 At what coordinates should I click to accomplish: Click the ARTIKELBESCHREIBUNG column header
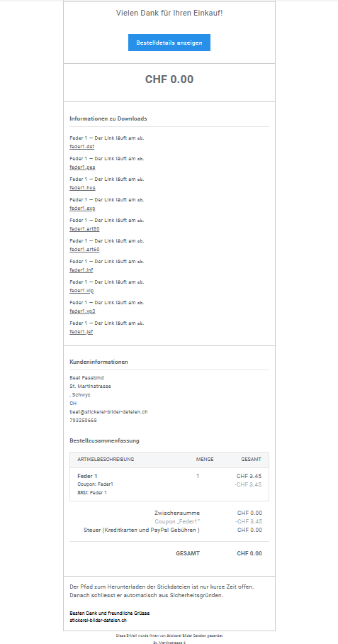106,459
